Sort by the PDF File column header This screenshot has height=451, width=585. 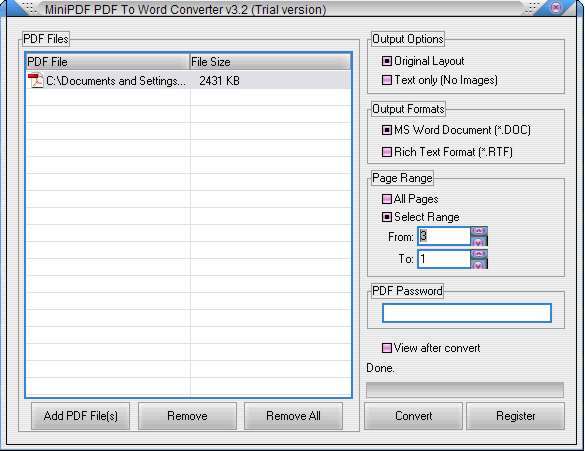pyautogui.click(x=108, y=62)
